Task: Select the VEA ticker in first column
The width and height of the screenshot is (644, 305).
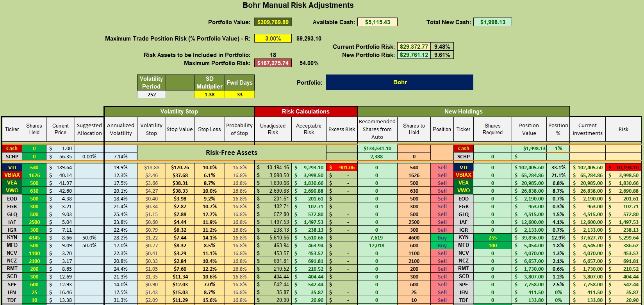Action: 12,183
